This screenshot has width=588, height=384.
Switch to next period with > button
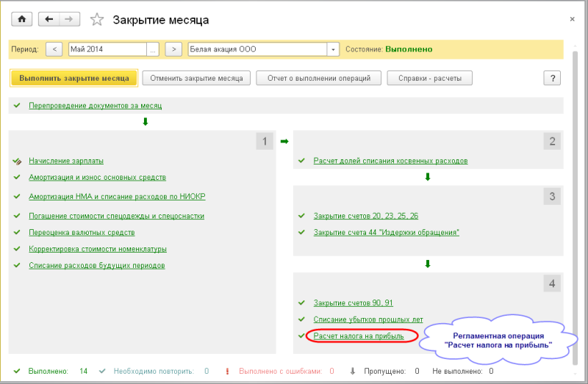pyautogui.click(x=173, y=49)
